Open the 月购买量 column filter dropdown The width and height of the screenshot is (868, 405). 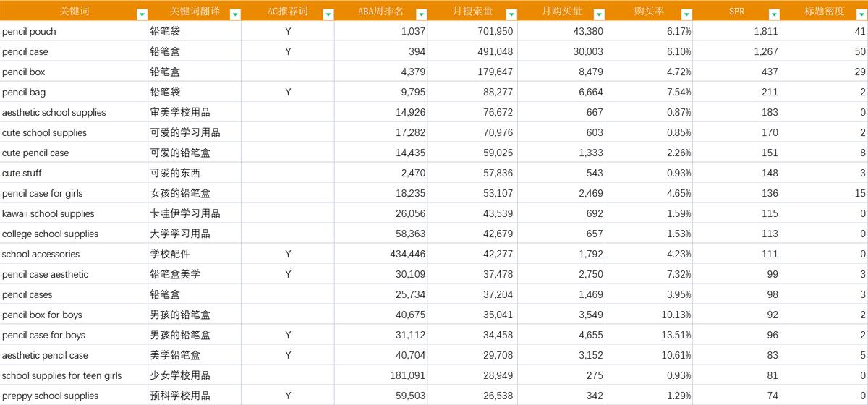pos(598,14)
